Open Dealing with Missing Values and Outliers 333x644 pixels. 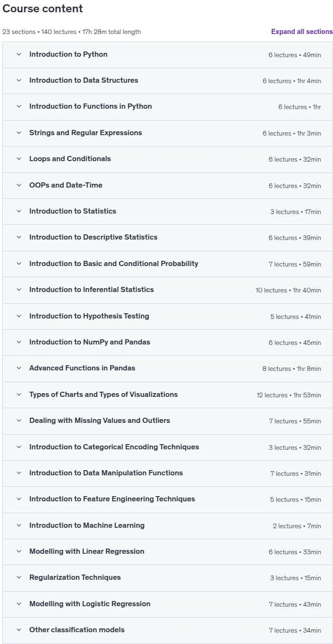[168, 421]
